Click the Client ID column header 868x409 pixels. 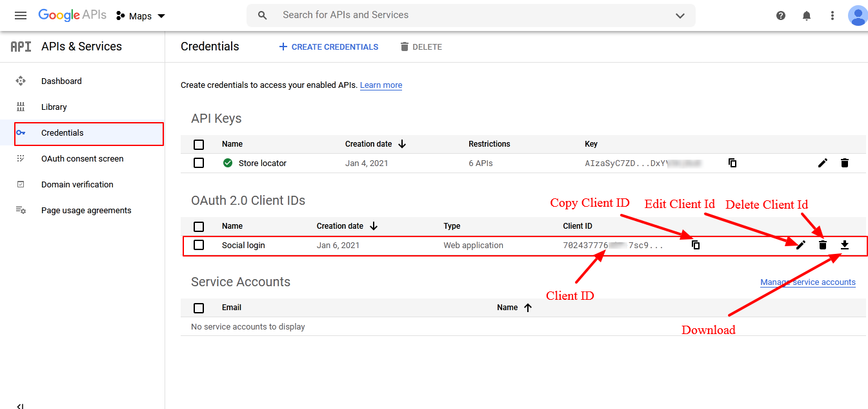[x=578, y=226]
